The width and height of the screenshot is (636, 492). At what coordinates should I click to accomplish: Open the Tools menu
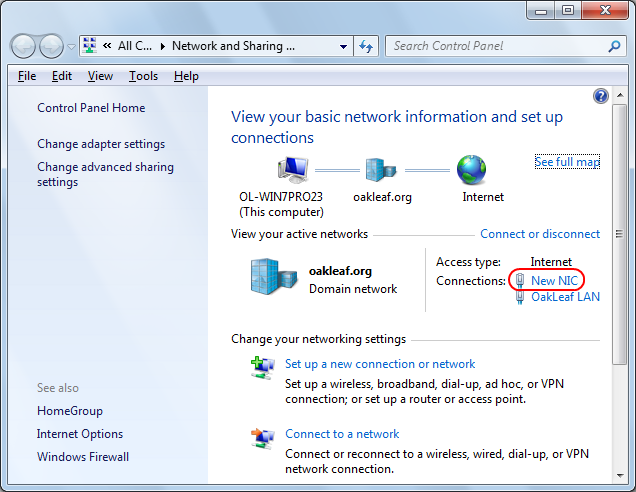(143, 76)
